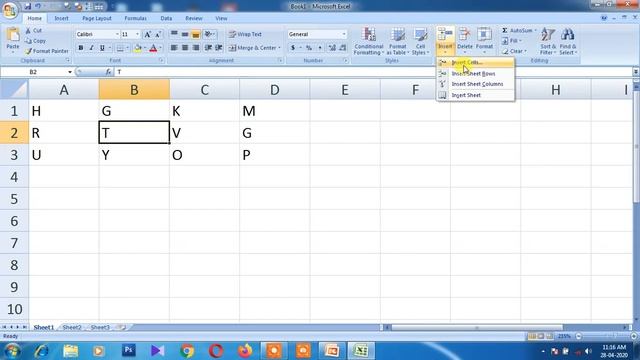Select cell C3 containing O
The image size is (640, 360).
(204, 155)
